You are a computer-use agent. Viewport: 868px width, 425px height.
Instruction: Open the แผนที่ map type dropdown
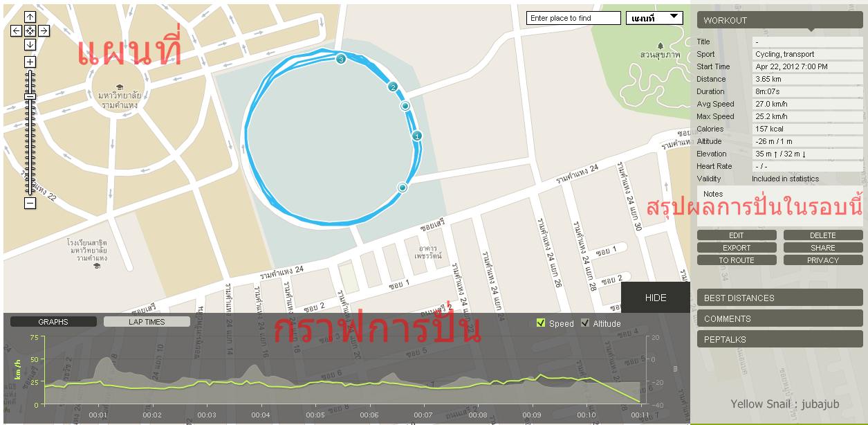654,18
